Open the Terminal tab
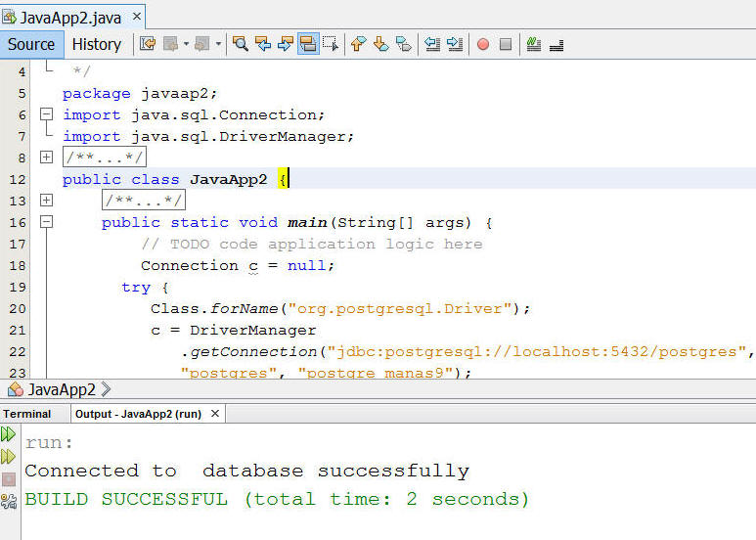The height and width of the screenshot is (540, 756). (x=27, y=414)
